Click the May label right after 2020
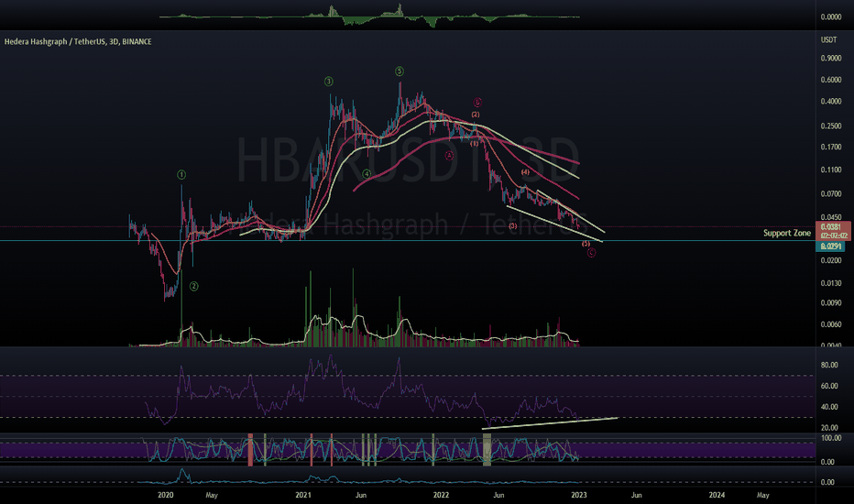 pos(212,495)
